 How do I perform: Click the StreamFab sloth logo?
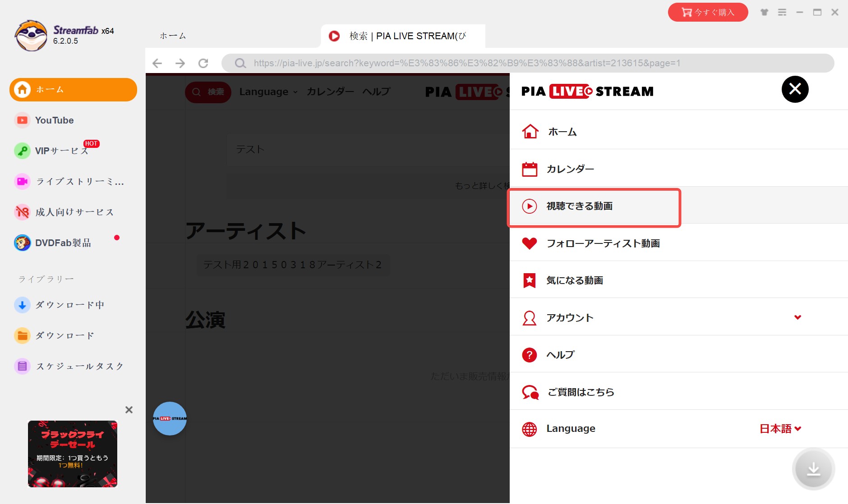click(31, 35)
